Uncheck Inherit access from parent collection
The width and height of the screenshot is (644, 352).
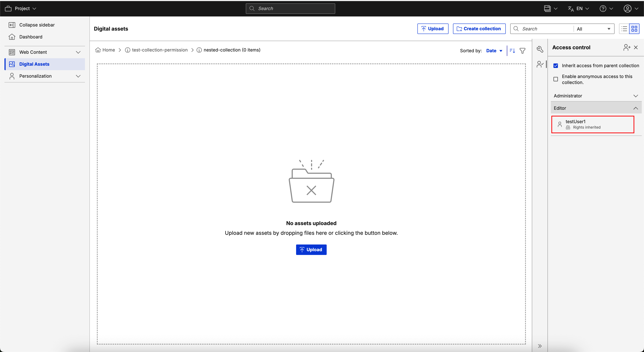click(x=556, y=65)
